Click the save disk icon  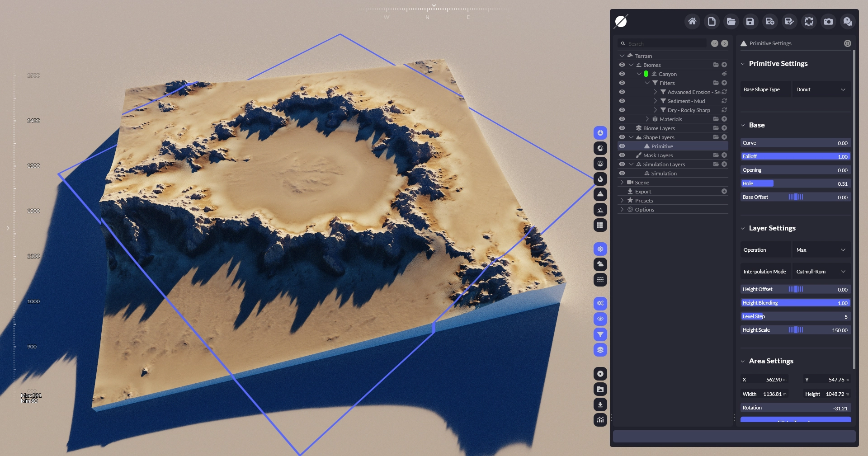pos(750,21)
